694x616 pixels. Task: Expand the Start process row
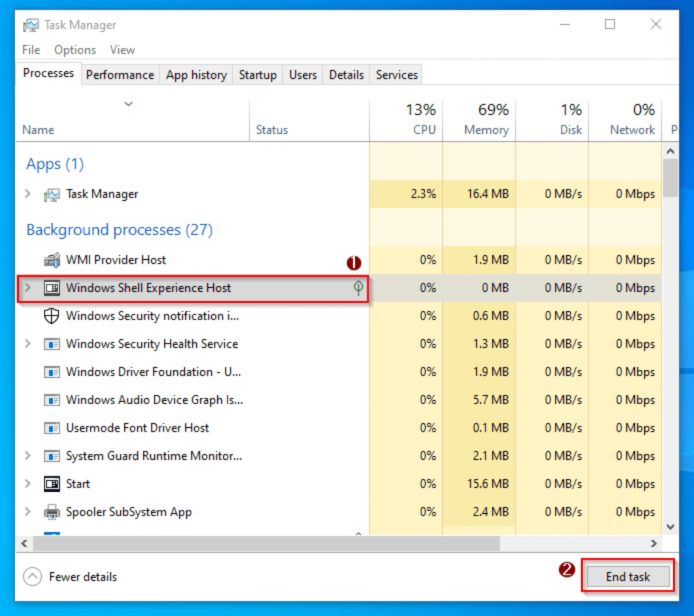point(28,484)
